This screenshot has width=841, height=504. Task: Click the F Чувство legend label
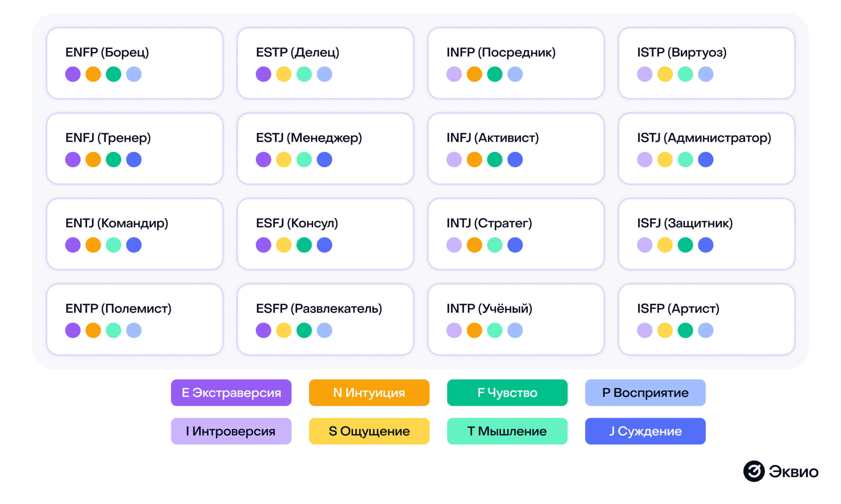[x=507, y=393]
